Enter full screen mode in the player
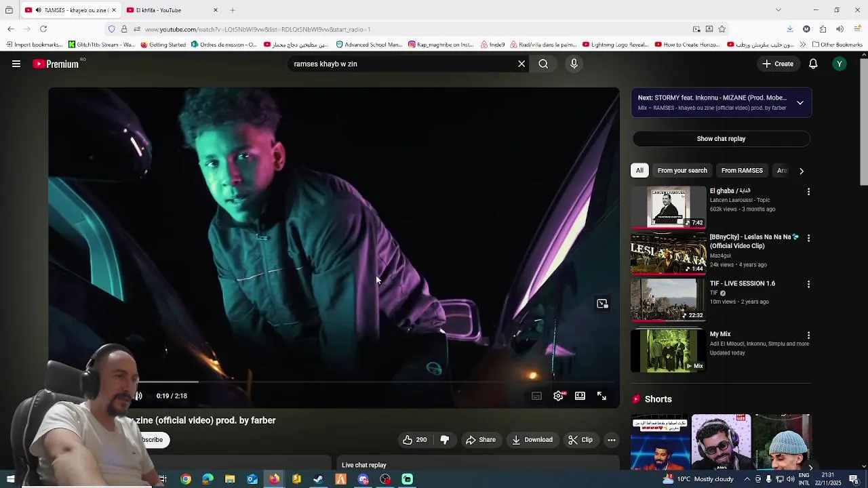The height and width of the screenshot is (488, 868). pyautogui.click(x=601, y=396)
